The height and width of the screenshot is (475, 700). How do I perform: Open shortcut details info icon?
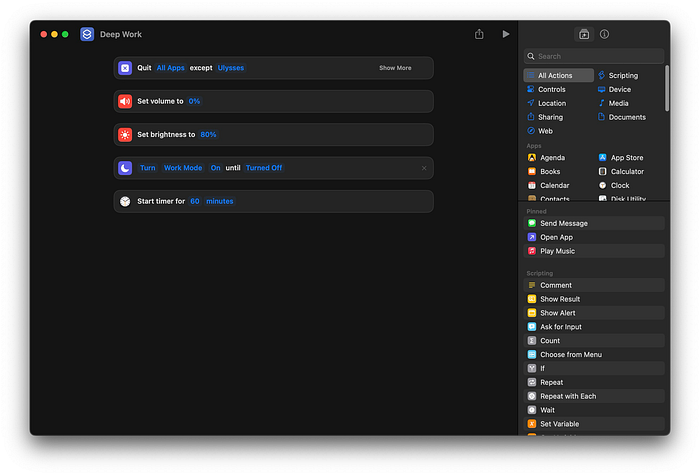pos(604,34)
